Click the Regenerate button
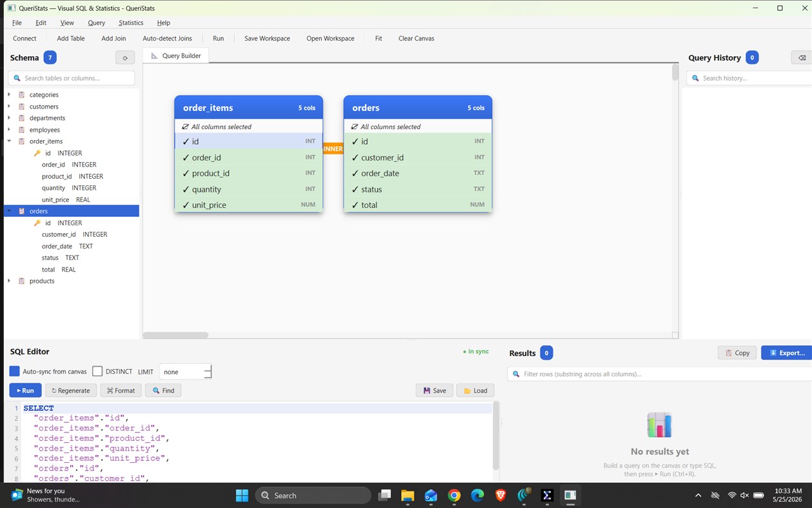 point(71,391)
